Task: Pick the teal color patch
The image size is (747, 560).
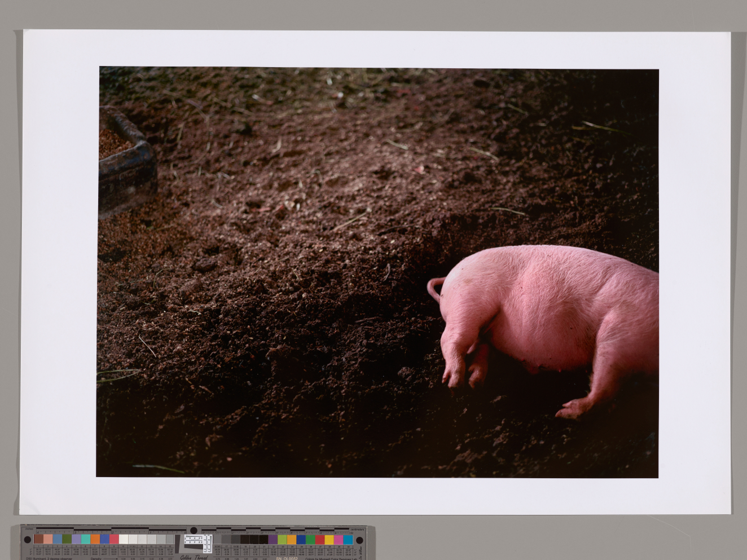Action: click(x=86, y=539)
